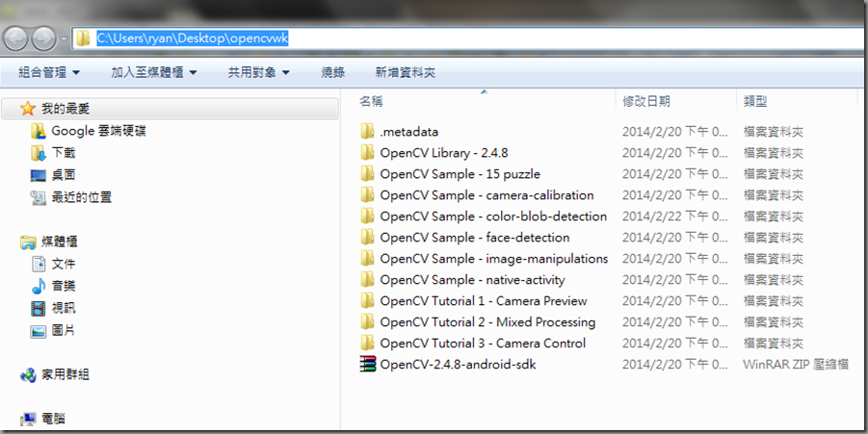Select OpenCV Sample - image-manipulations folder
The height and width of the screenshot is (434, 868).
click(x=494, y=258)
